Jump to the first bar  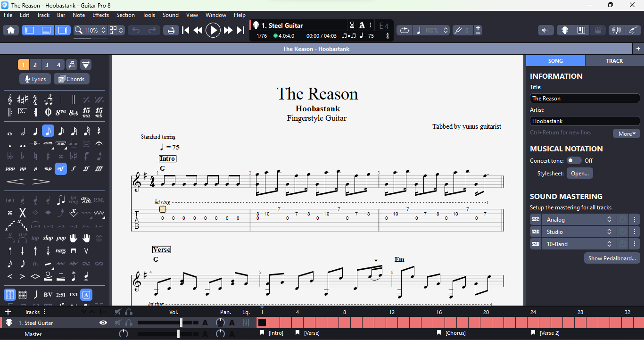186,30
